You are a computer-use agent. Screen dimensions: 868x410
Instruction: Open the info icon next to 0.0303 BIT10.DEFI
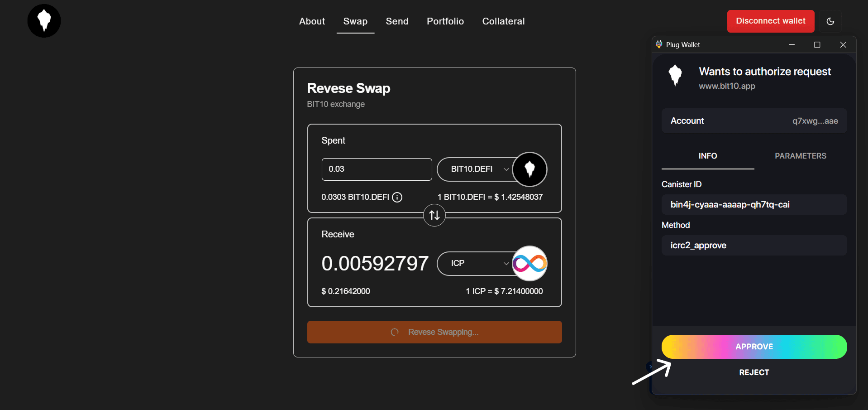tap(397, 197)
